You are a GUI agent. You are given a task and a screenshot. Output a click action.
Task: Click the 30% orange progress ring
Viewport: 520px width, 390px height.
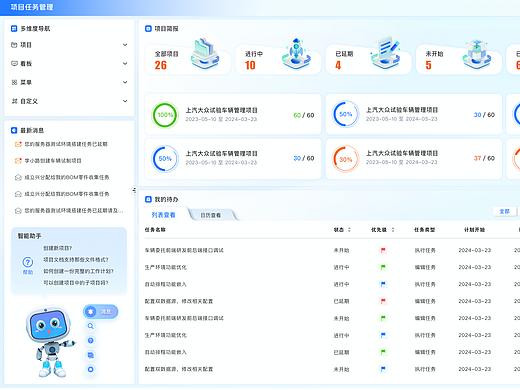pyautogui.click(x=346, y=159)
